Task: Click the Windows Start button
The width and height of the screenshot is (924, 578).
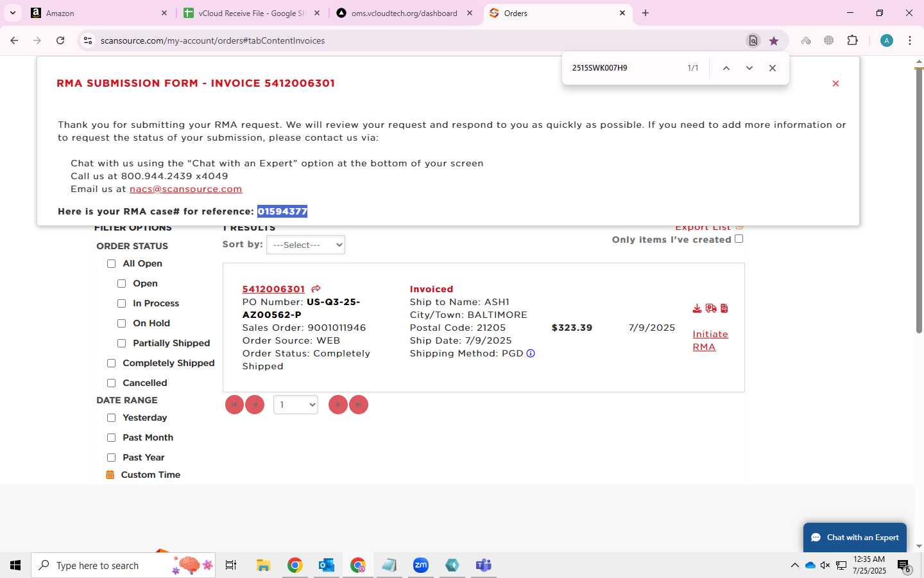Action: point(15,565)
